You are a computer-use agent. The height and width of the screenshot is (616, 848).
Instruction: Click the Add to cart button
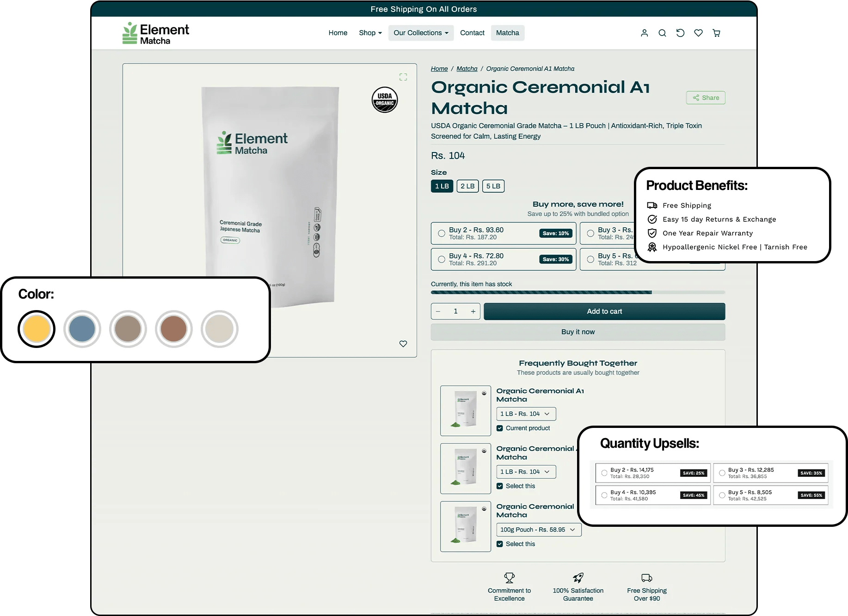[604, 311]
